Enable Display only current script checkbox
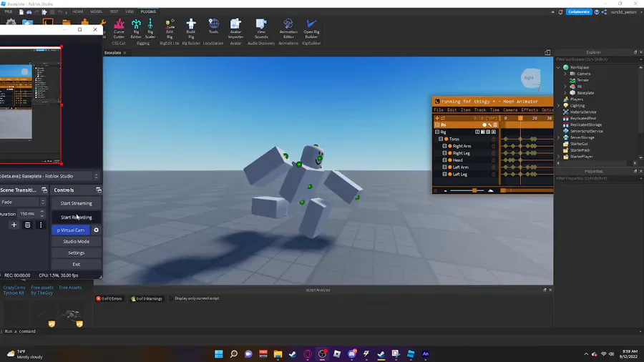This screenshot has width=644, height=362. [171, 298]
